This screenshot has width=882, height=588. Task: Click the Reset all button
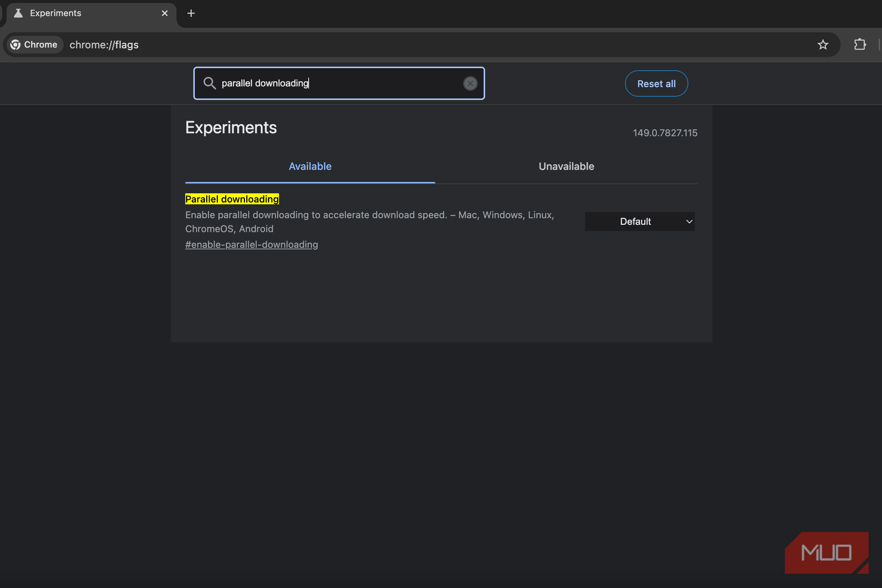point(656,83)
